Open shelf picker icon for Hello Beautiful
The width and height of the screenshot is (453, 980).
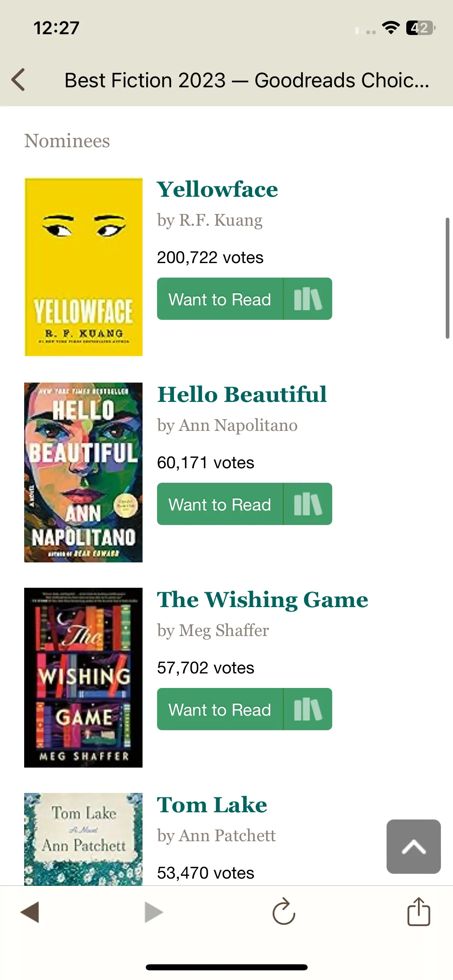(308, 504)
